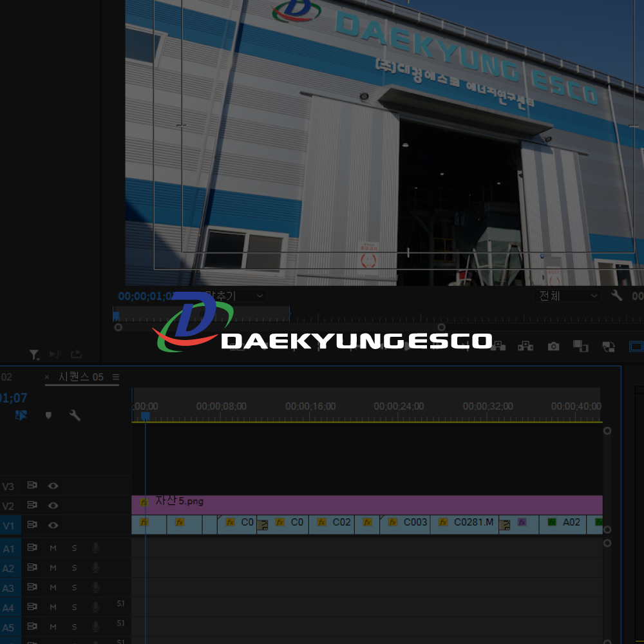Toggle track targeting for A2
The image size is (644, 644).
9,569
